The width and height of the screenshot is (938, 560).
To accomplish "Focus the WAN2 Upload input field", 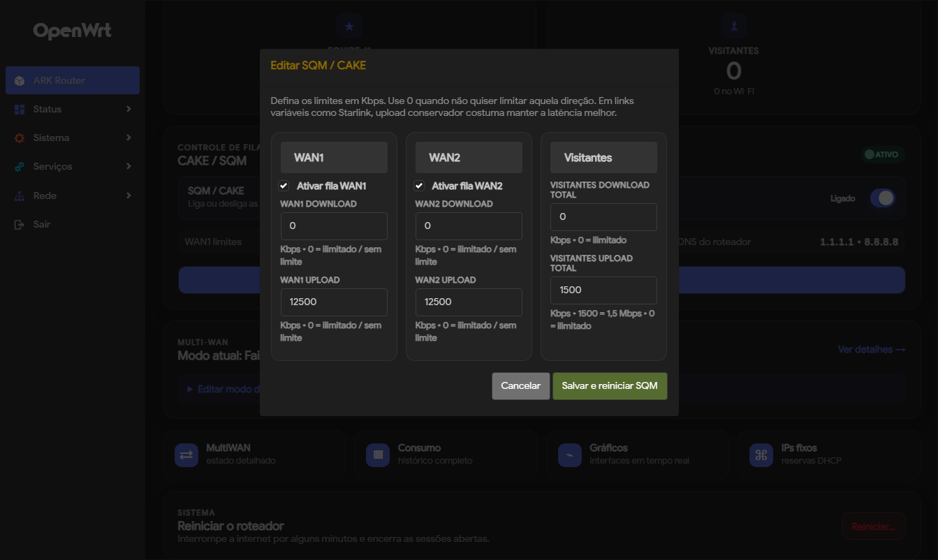I will (x=469, y=302).
